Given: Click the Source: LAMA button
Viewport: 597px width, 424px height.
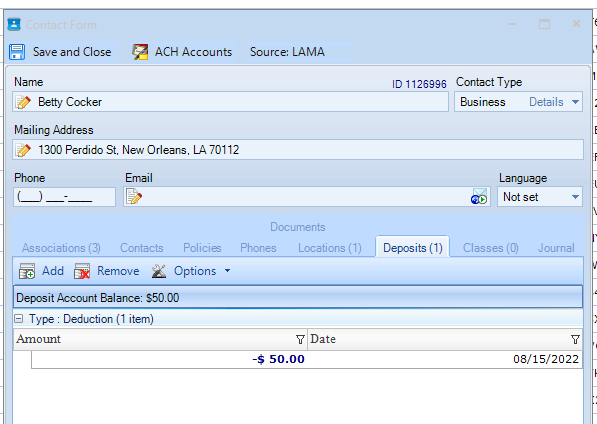Looking at the screenshot, I should tap(287, 52).
